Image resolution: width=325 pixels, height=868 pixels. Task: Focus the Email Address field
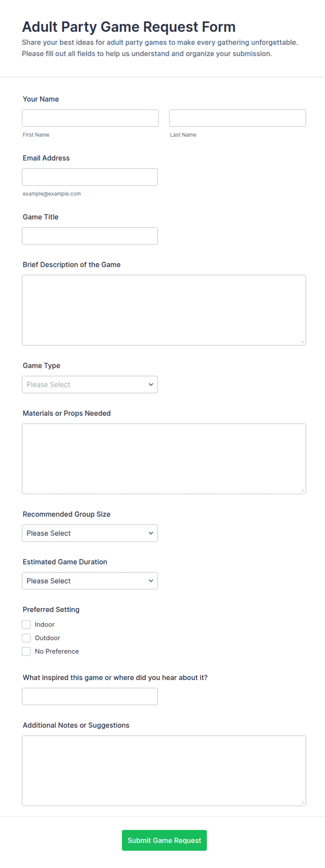click(x=90, y=177)
